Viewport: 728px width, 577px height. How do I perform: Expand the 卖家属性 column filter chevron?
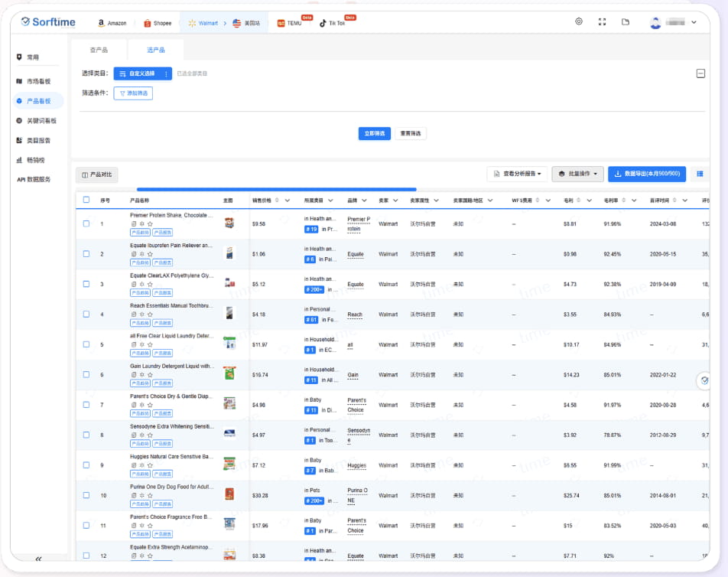[436, 200]
